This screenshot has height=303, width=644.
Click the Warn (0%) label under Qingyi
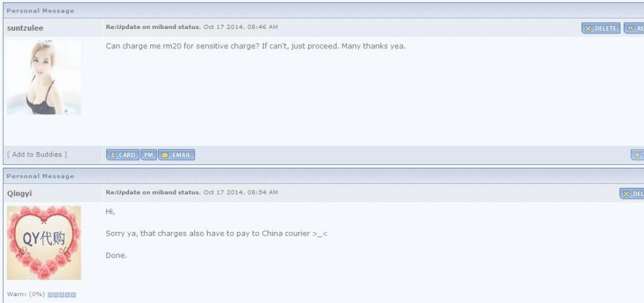pos(26,294)
